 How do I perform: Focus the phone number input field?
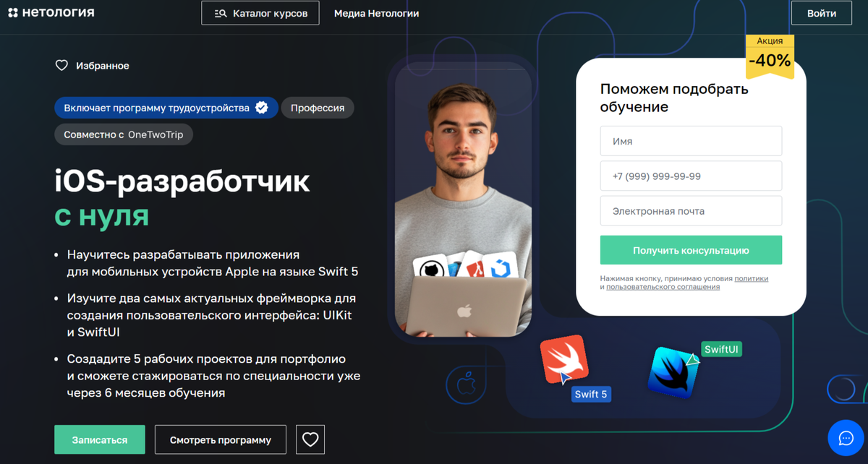coord(691,176)
